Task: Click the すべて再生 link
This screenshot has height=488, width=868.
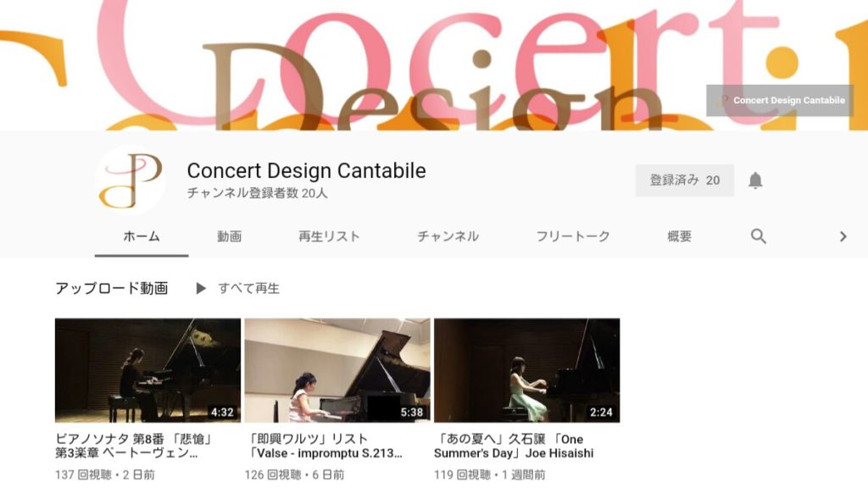Action: coord(248,288)
